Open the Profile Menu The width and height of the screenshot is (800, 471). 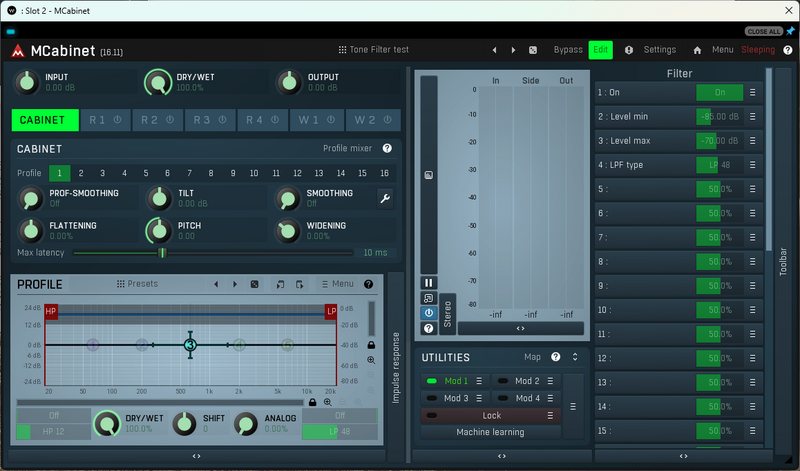[x=338, y=284]
